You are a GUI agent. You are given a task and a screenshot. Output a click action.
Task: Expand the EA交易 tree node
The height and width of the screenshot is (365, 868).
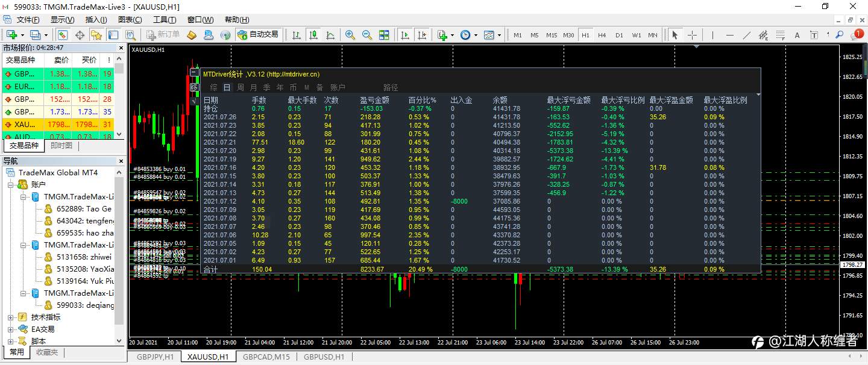pyautogui.click(x=10, y=329)
